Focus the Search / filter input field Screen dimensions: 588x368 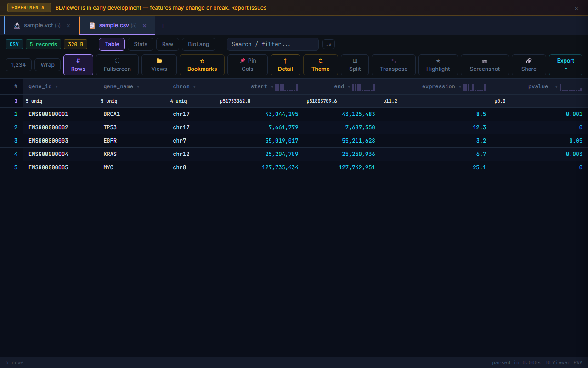click(x=272, y=44)
